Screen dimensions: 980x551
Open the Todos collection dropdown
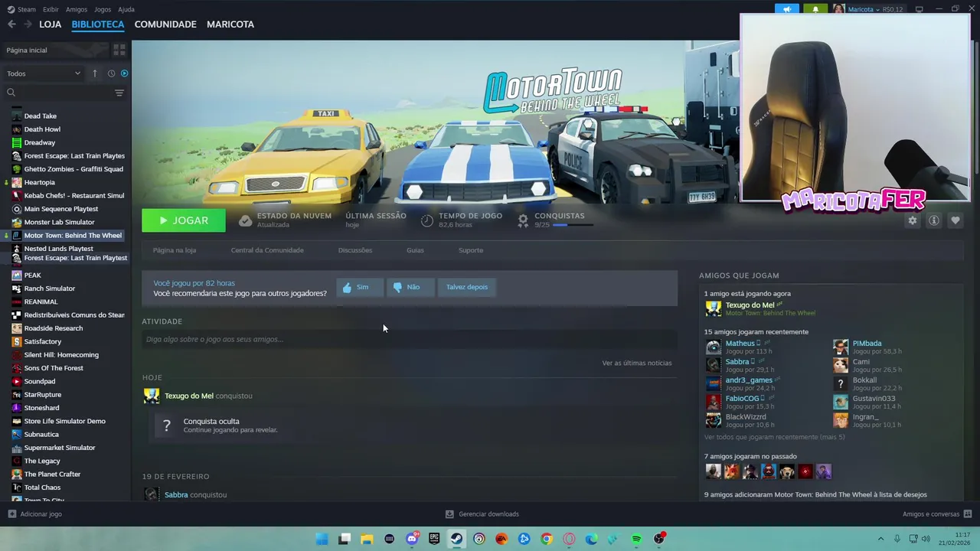[x=44, y=73]
